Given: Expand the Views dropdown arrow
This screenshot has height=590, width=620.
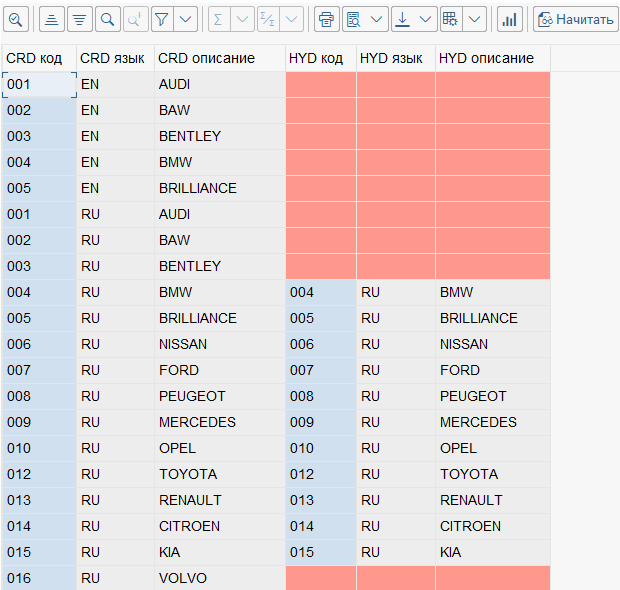Looking at the screenshot, I should pos(376,19).
